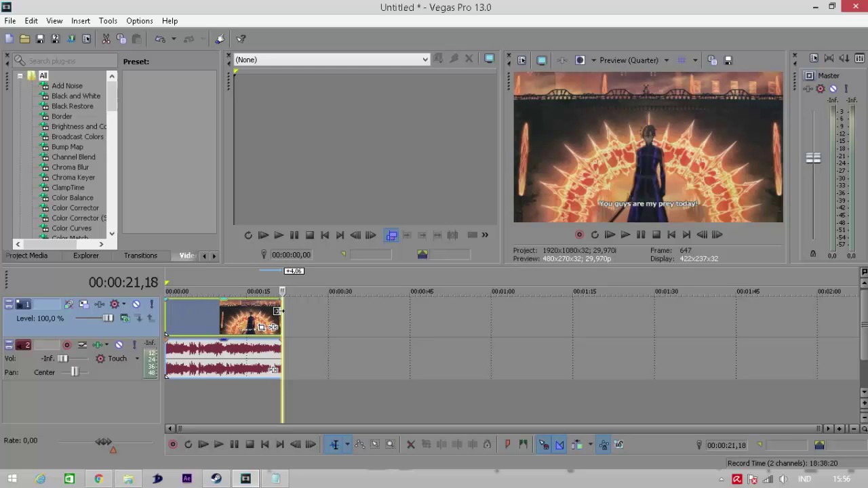
Task: Save the project with floppy icon
Action: click(40, 39)
